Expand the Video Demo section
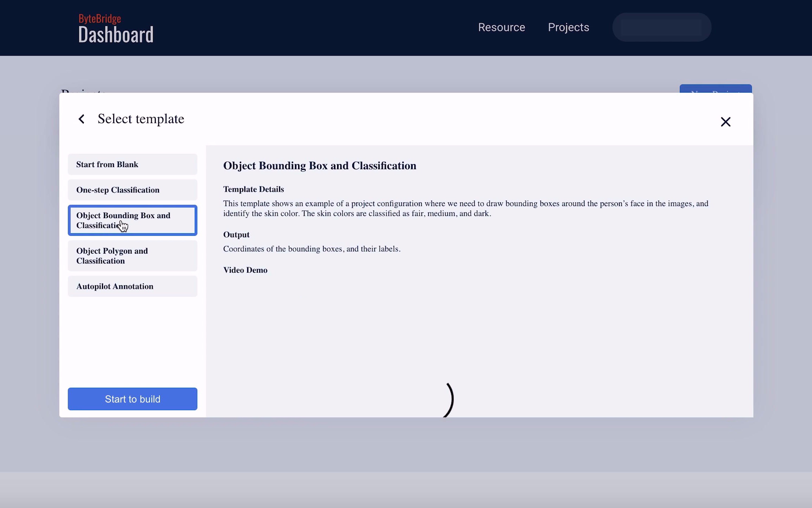 coord(245,270)
